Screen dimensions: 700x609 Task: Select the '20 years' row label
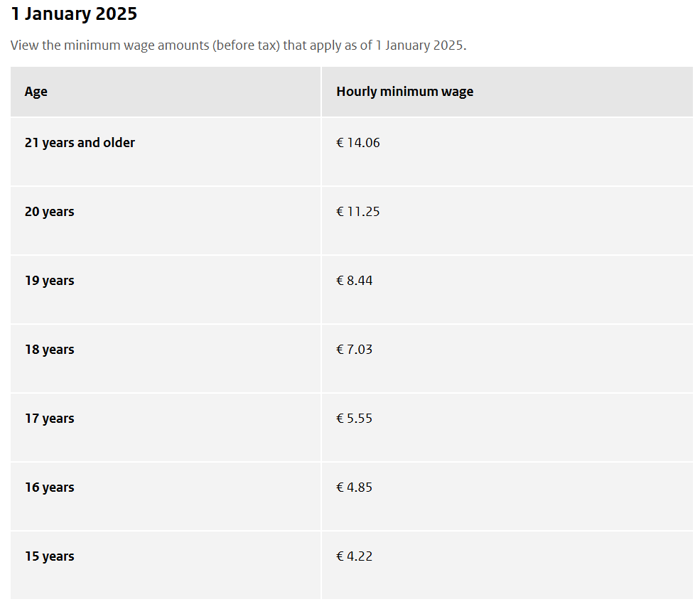click(49, 212)
